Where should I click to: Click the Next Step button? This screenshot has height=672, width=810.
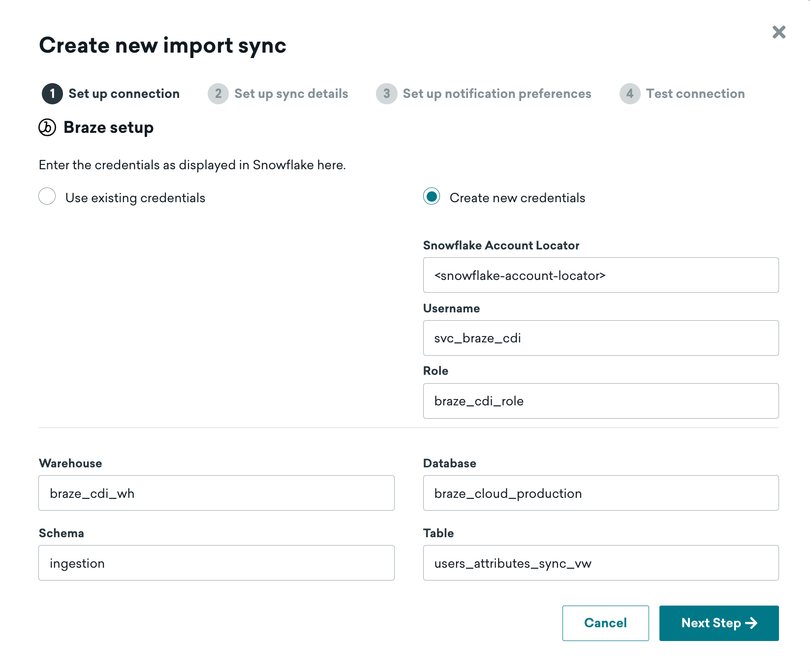point(718,623)
